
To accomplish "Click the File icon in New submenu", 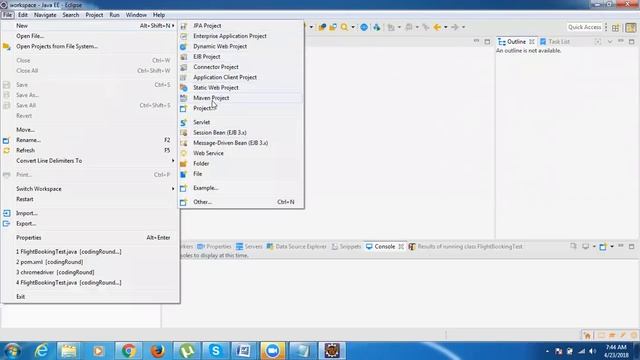I will click(184, 174).
